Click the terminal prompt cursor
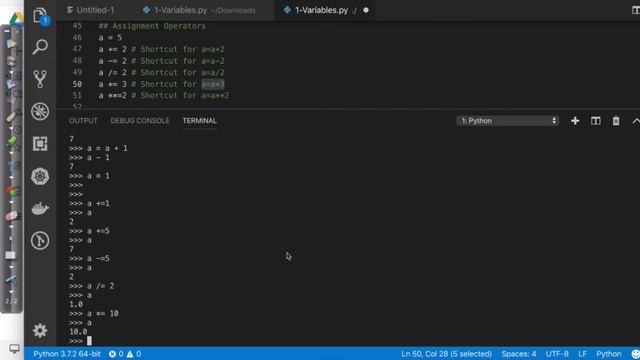Screen dimensions: 640x360 coord(89,340)
